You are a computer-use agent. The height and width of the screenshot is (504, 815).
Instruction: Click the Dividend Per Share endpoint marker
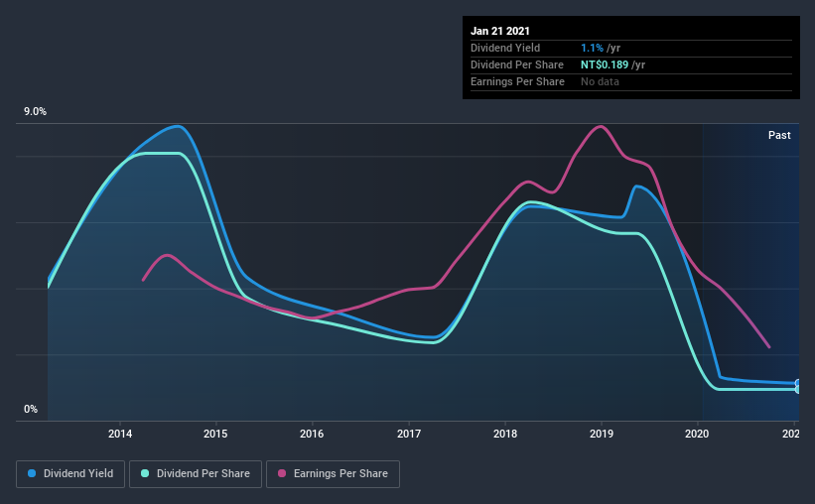798,389
